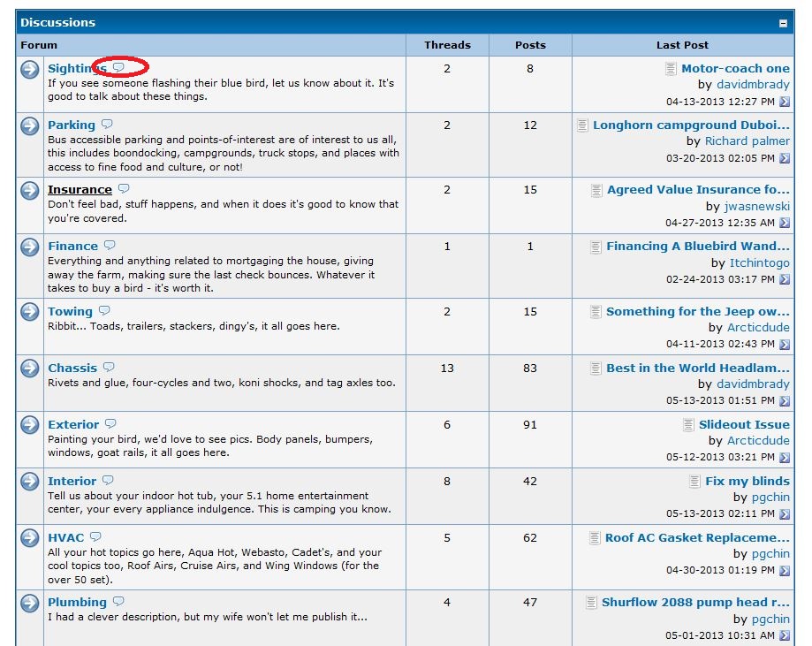Open the Exterior forum link
The width and height of the screenshot is (812, 646).
(74, 424)
